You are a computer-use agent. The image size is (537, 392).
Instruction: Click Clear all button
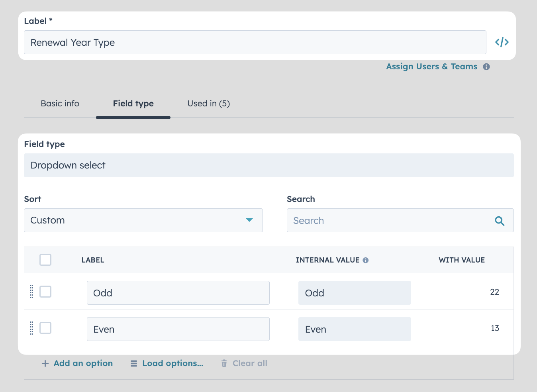coord(250,363)
